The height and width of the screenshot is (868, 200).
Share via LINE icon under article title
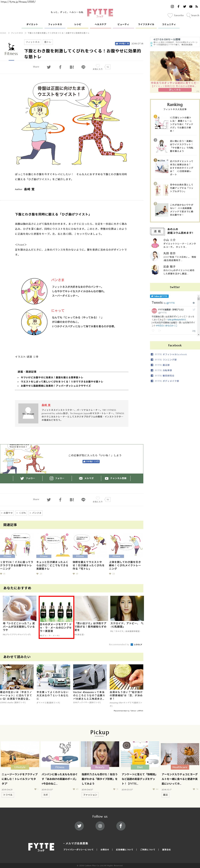83,67
